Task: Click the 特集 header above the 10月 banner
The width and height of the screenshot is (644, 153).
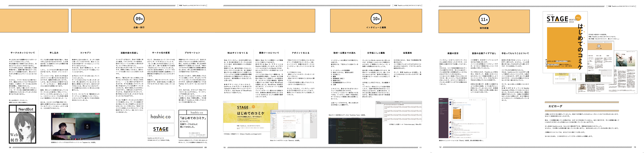Action: pos(407,5)
